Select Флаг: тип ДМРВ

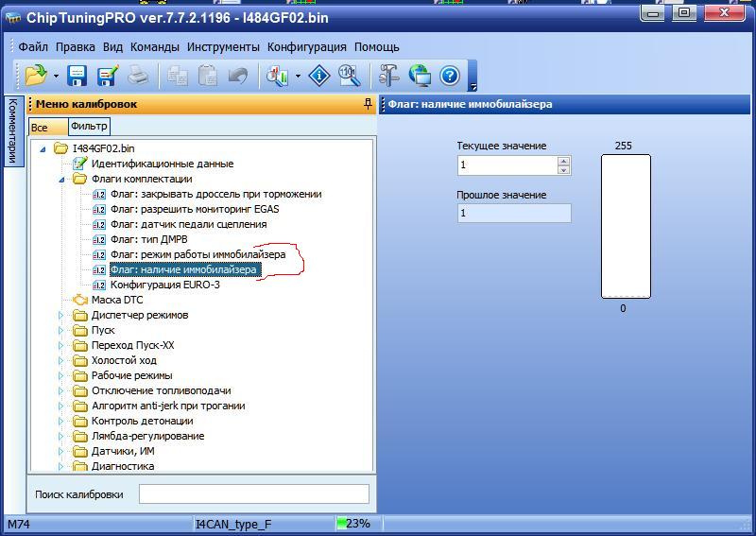(148, 239)
